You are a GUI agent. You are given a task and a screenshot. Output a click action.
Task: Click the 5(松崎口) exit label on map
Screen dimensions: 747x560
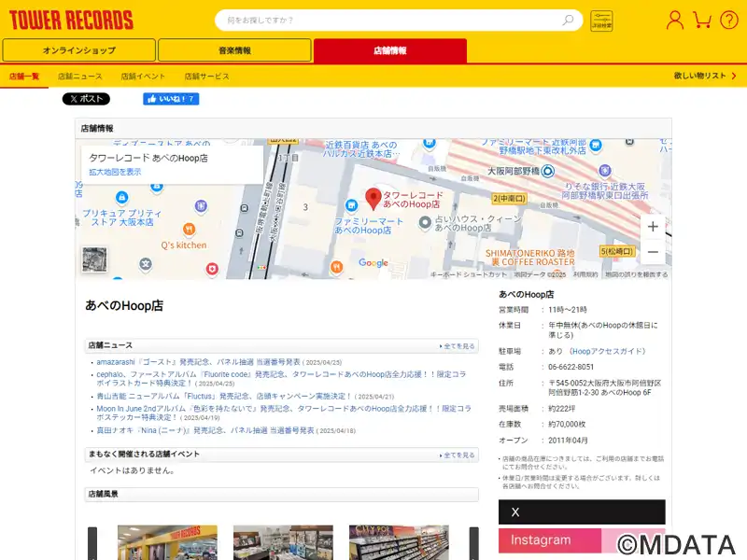click(617, 251)
